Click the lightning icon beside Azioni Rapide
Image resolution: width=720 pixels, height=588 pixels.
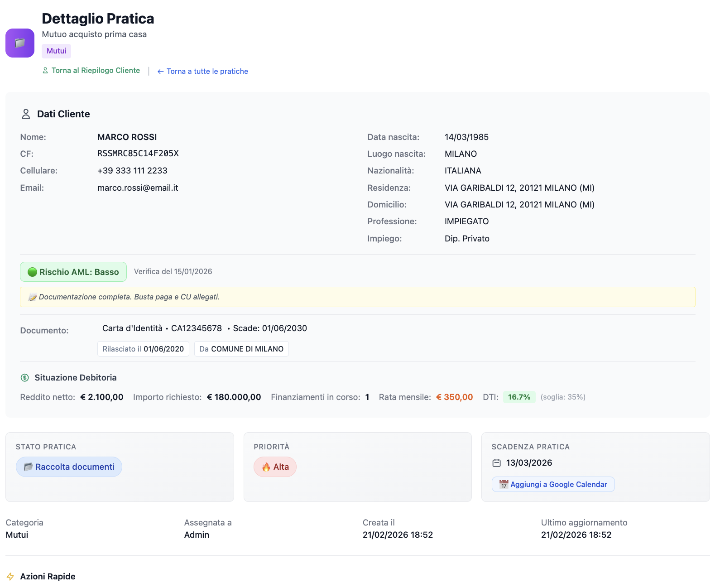click(10, 577)
